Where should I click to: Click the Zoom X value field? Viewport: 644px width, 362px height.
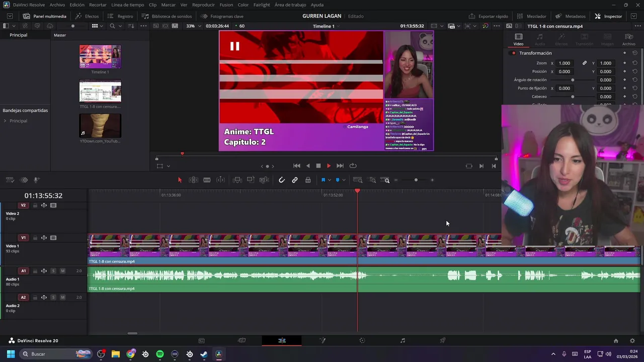tap(565, 63)
